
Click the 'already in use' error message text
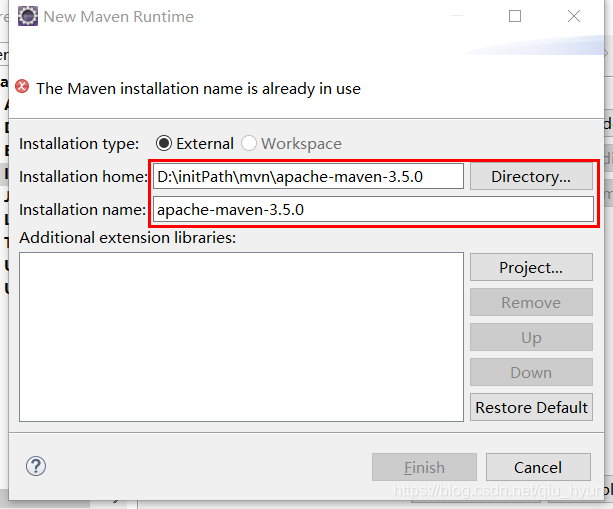(x=199, y=89)
